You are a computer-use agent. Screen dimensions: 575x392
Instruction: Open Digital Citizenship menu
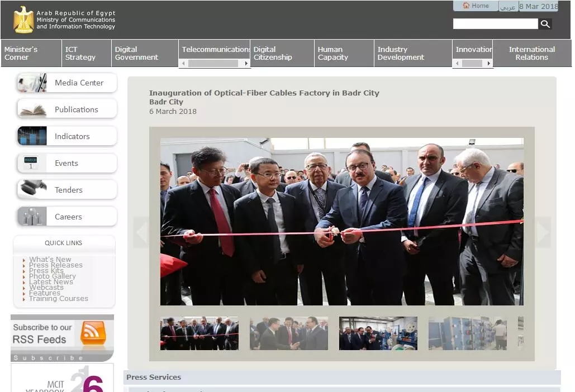coord(282,54)
